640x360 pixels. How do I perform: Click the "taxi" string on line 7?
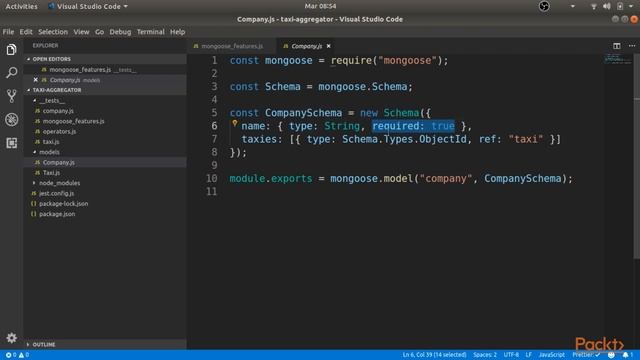pos(526,139)
